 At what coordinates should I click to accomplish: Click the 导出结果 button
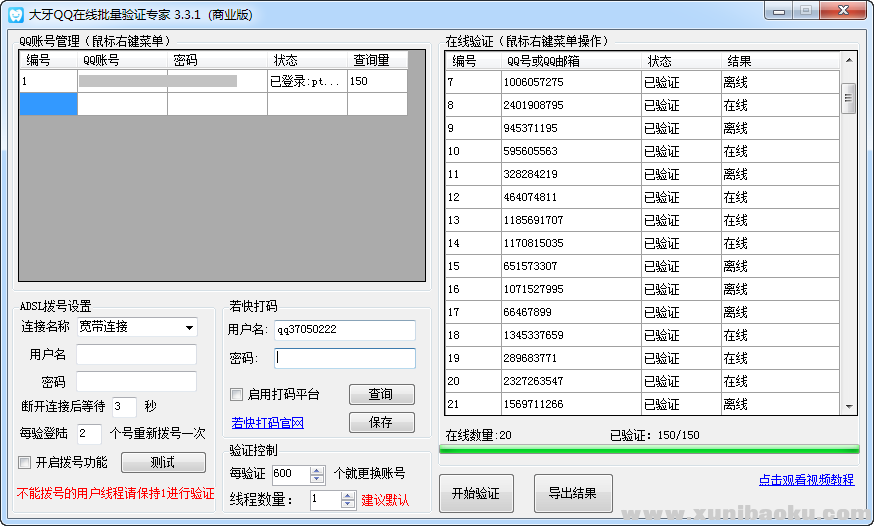tap(573, 493)
